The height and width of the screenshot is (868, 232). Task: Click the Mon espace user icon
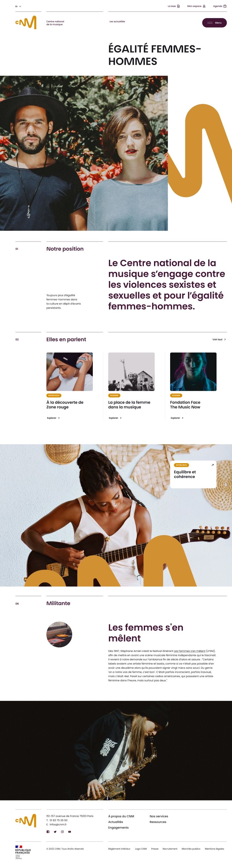tap(204, 6)
